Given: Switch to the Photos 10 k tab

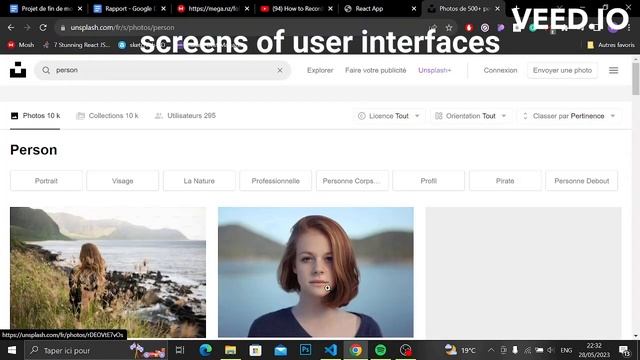Looking at the screenshot, I should click(35, 116).
